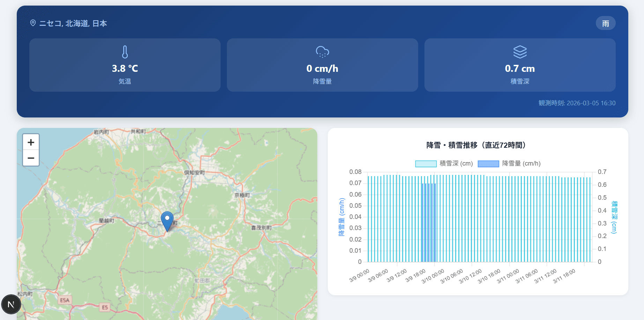Zoom in the map with plus button
Screen dimensions: 644x320
point(31,142)
